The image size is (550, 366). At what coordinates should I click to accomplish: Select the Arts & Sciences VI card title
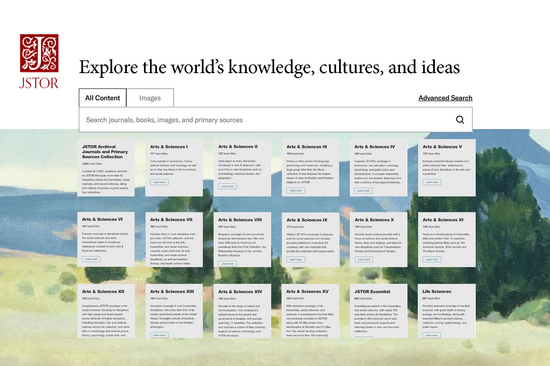102,219
